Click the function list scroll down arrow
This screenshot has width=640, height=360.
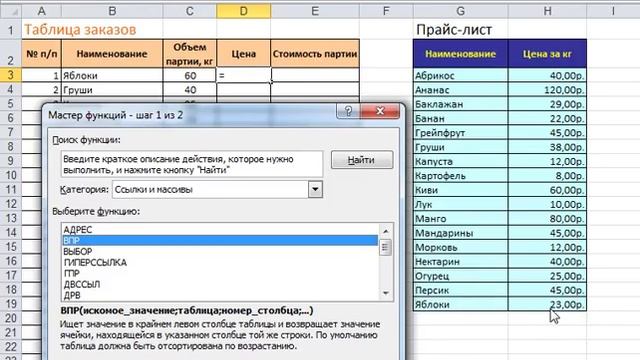(386, 293)
